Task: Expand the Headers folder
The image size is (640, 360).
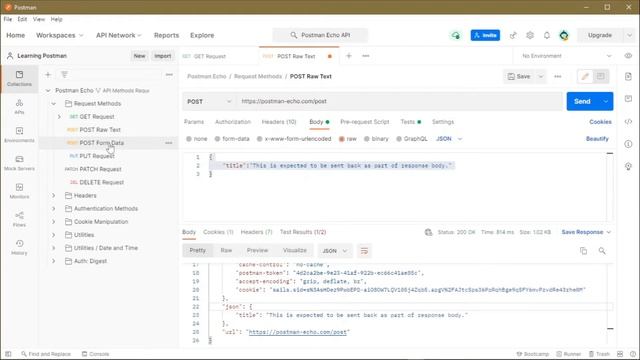Action: 53,196
